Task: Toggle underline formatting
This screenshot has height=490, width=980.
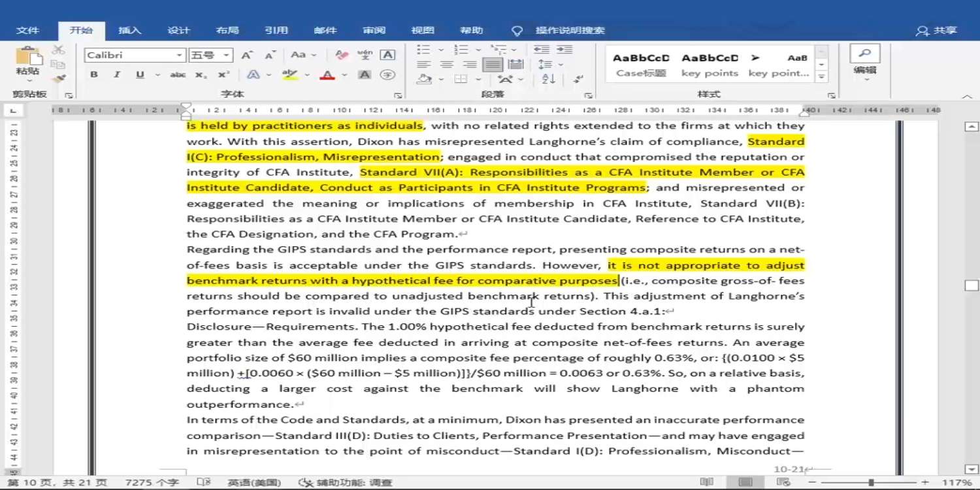Action: point(139,74)
